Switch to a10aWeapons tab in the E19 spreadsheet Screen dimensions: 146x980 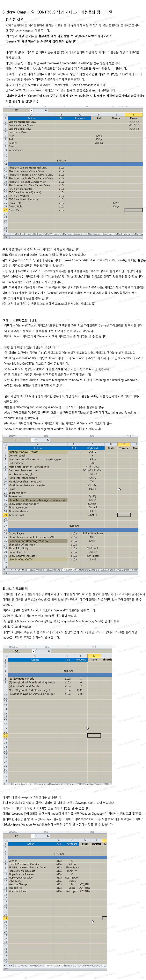tap(54, 570)
